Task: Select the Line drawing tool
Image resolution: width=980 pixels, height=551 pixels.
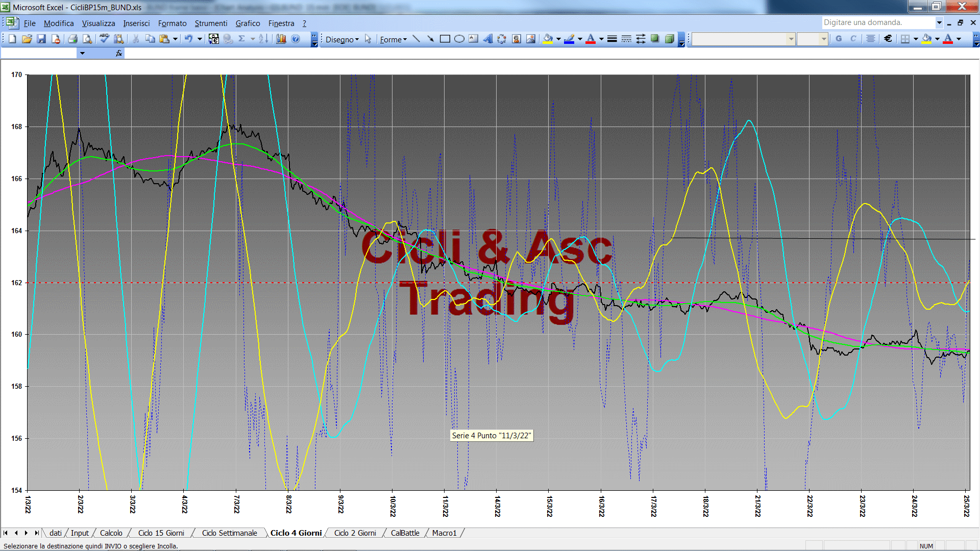Action: [416, 39]
